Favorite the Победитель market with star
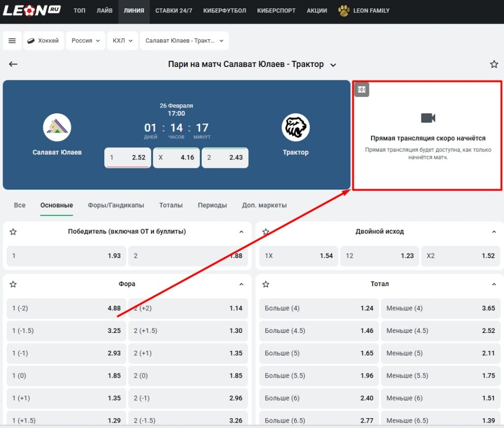The height and width of the screenshot is (428, 504). [x=13, y=231]
